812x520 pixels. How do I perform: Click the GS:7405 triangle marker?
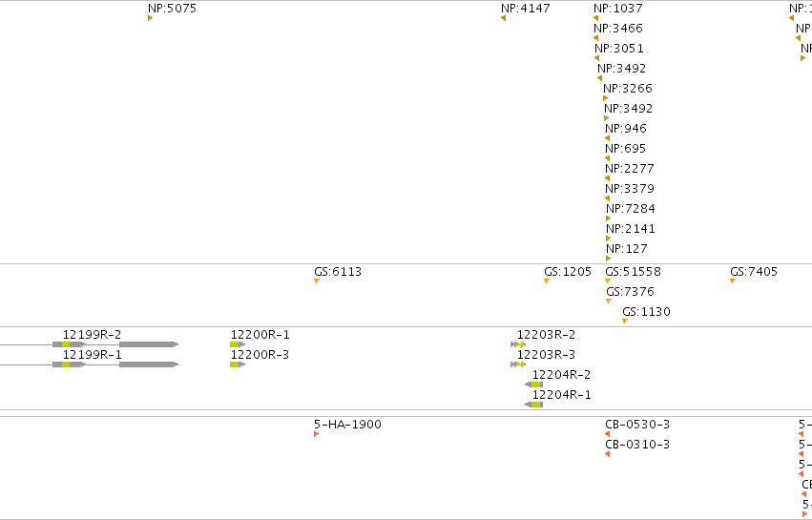click(733, 281)
